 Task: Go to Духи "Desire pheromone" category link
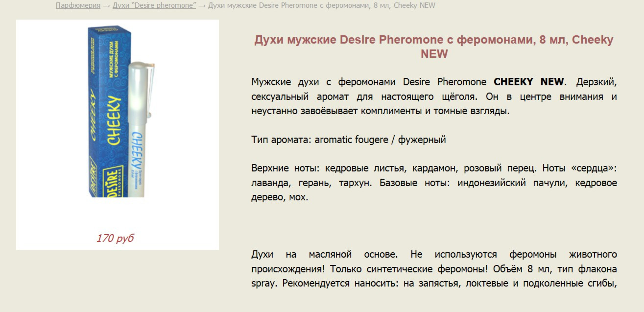(x=154, y=5)
